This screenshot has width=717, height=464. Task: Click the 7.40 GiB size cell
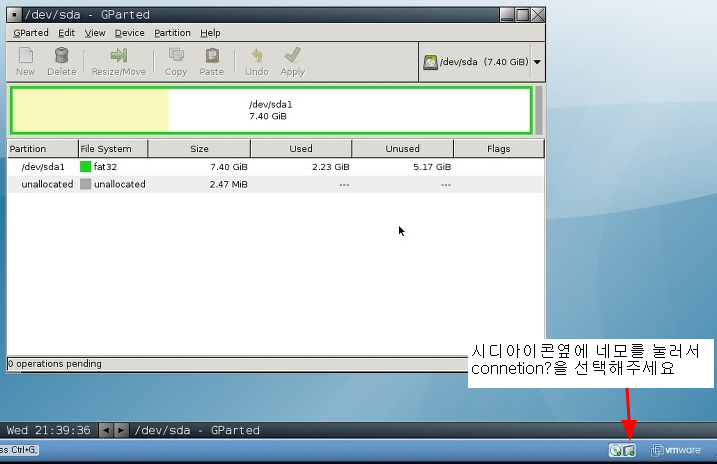pos(229,167)
